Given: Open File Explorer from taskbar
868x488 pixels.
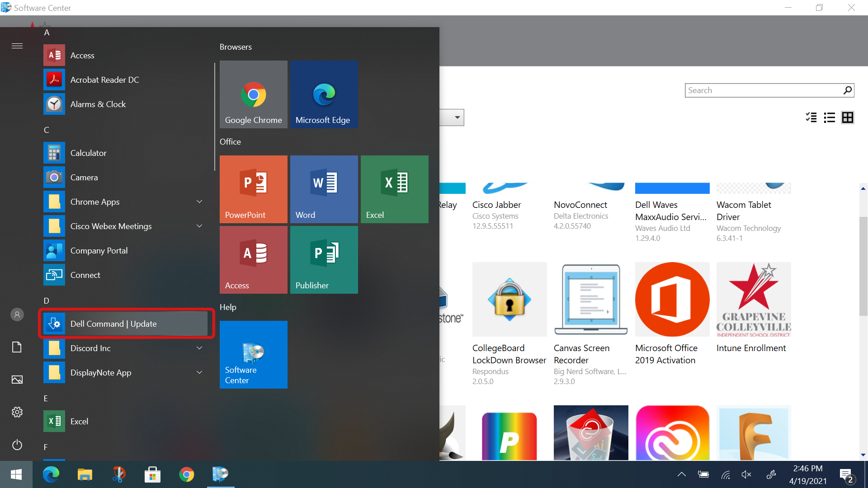Looking at the screenshot, I should (x=85, y=474).
